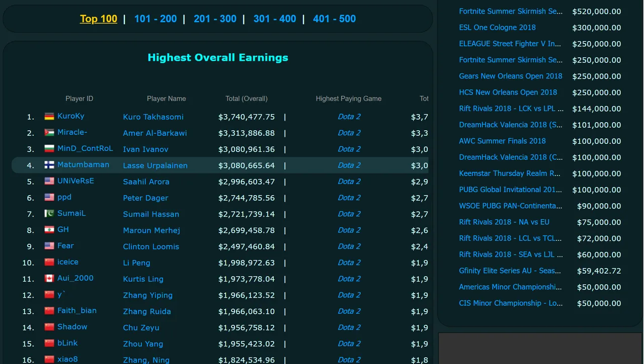Viewport: 644px width, 364px height.
Task: Open Clinton Loomis name link
Action: point(151,247)
